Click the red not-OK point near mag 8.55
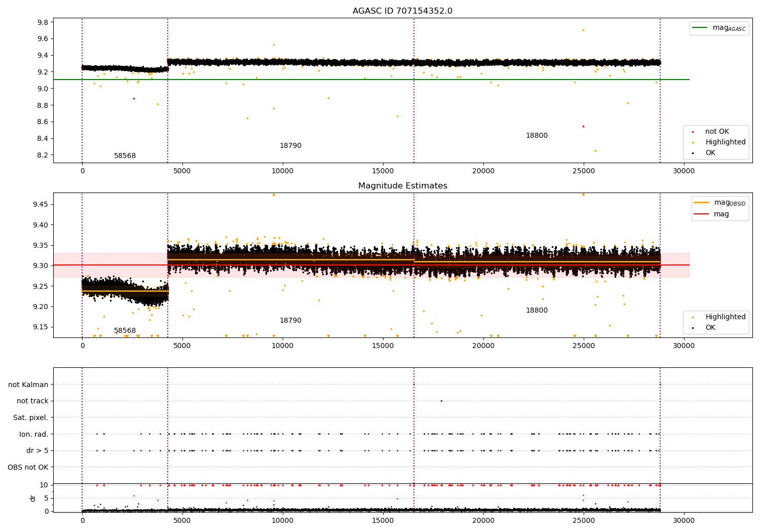 (583, 126)
